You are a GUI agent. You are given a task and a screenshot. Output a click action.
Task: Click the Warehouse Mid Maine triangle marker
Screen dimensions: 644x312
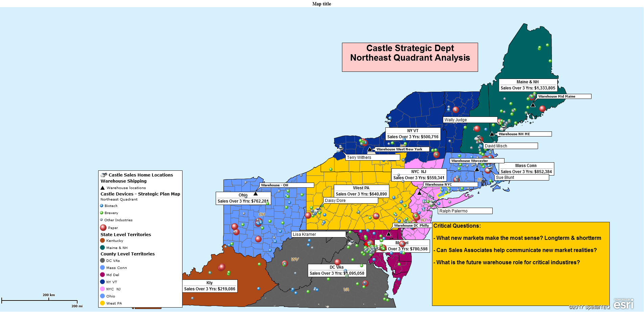coord(533,105)
